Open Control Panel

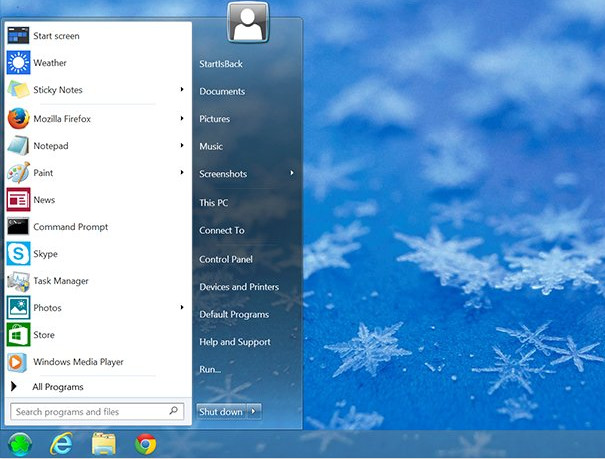[226, 260]
